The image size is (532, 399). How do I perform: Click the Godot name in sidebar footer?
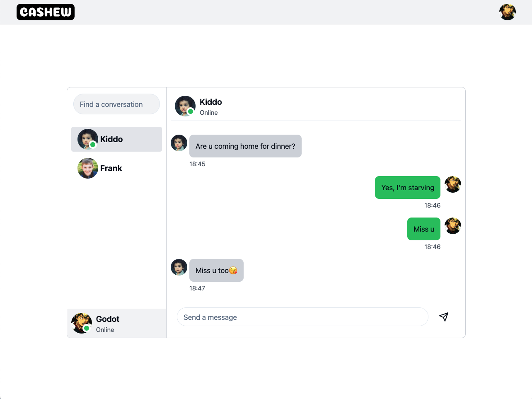click(x=108, y=319)
